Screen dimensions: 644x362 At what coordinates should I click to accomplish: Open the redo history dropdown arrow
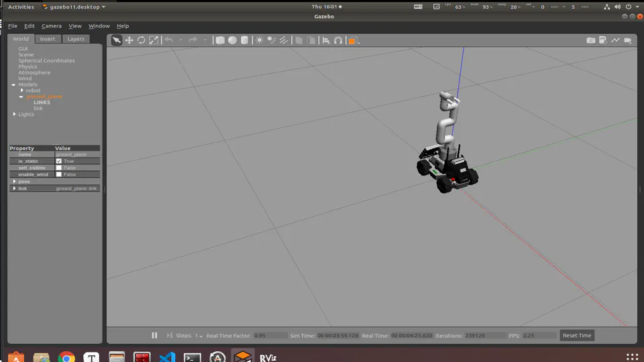pos(205,40)
